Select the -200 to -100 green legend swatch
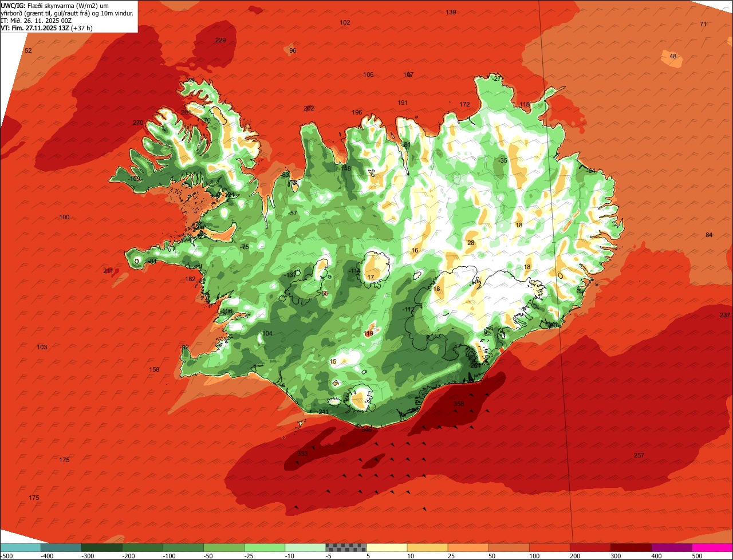This screenshot has height=560, width=733. click(143, 547)
